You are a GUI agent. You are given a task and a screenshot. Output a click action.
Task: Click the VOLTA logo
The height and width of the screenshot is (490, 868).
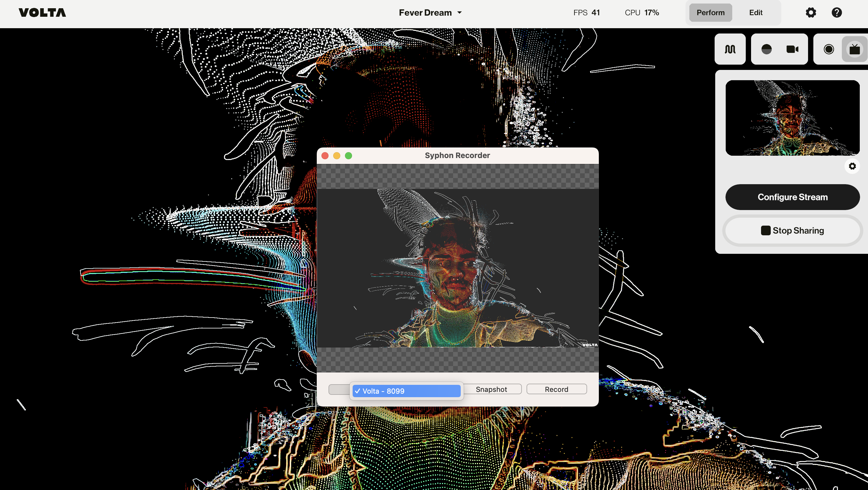pyautogui.click(x=42, y=12)
